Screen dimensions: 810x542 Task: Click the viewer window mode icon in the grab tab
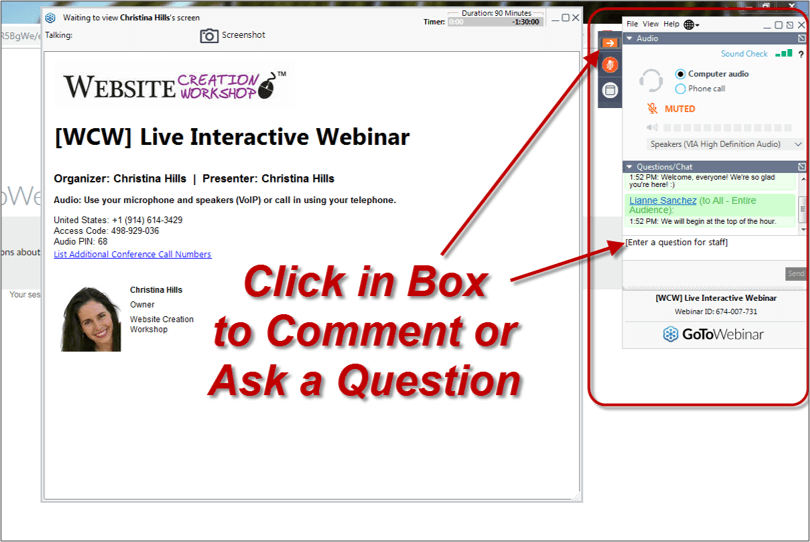click(x=610, y=90)
